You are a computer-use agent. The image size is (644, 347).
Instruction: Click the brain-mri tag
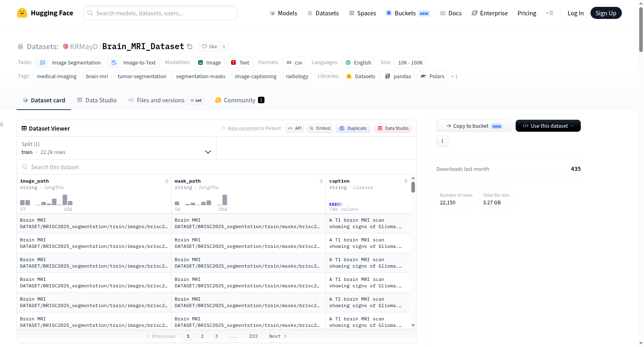tap(97, 76)
